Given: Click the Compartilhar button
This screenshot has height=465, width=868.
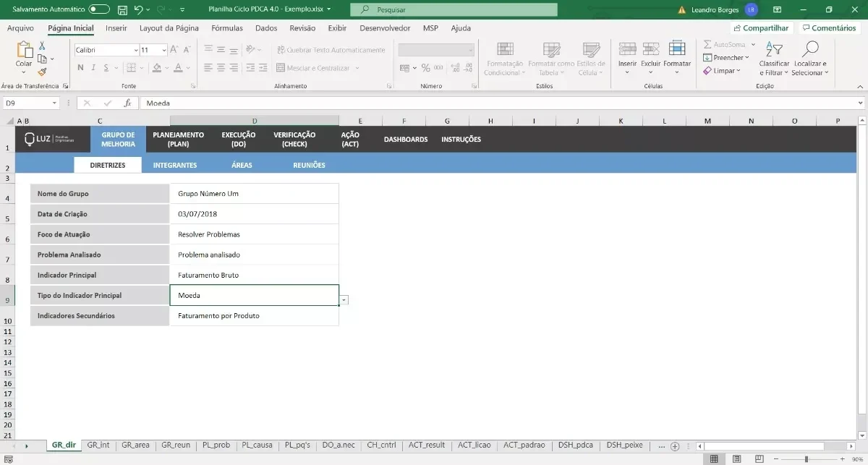Looking at the screenshot, I should coord(760,28).
